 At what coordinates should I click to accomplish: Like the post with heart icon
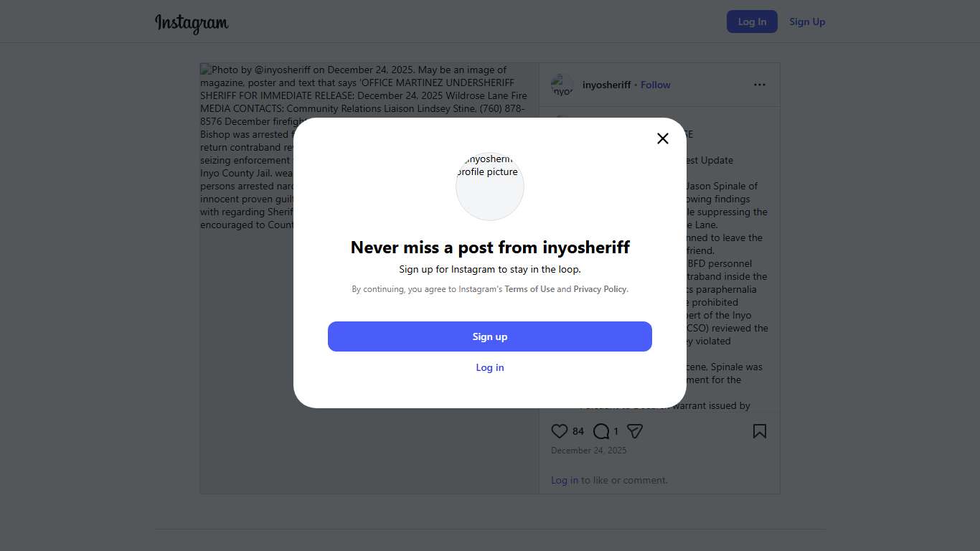[x=560, y=431]
